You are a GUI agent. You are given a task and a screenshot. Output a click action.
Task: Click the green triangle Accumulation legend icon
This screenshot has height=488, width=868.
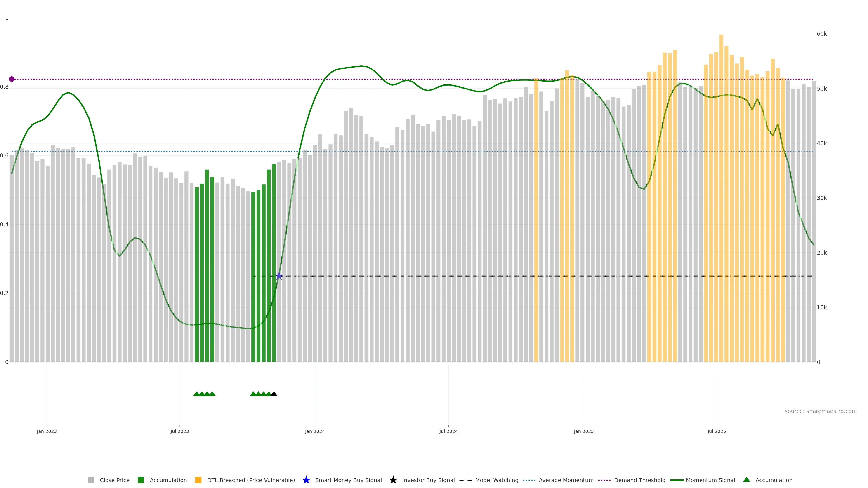click(746, 480)
